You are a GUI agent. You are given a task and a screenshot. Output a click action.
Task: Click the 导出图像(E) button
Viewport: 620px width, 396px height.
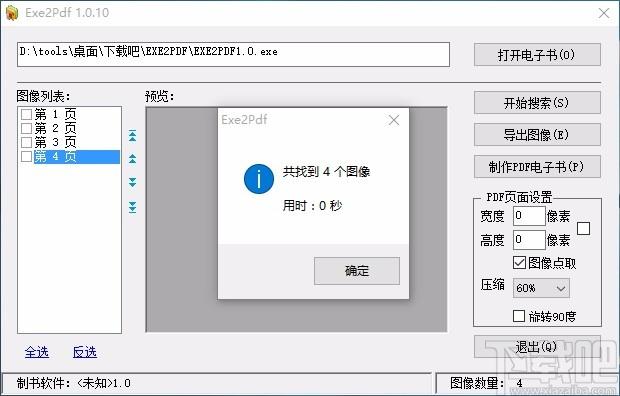pos(537,135)
